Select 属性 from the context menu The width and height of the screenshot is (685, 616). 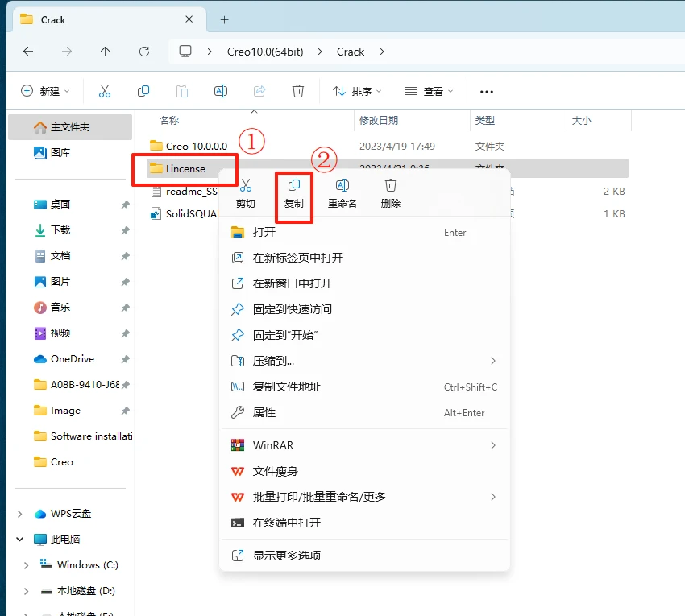click(364, 412)
